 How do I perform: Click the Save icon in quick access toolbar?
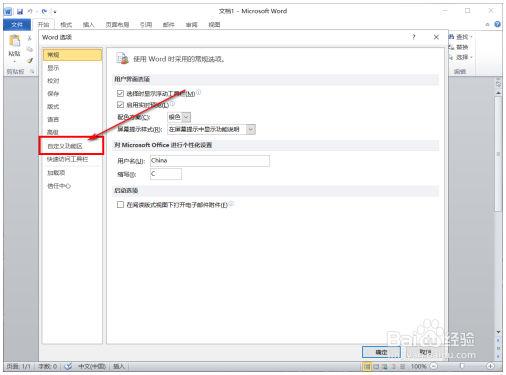[20, 12]
